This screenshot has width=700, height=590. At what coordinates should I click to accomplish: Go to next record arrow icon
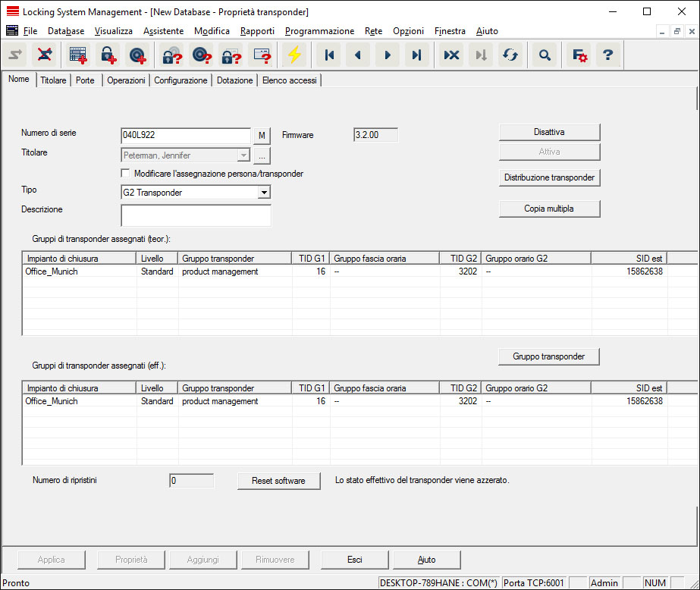(x=388, y=55)
